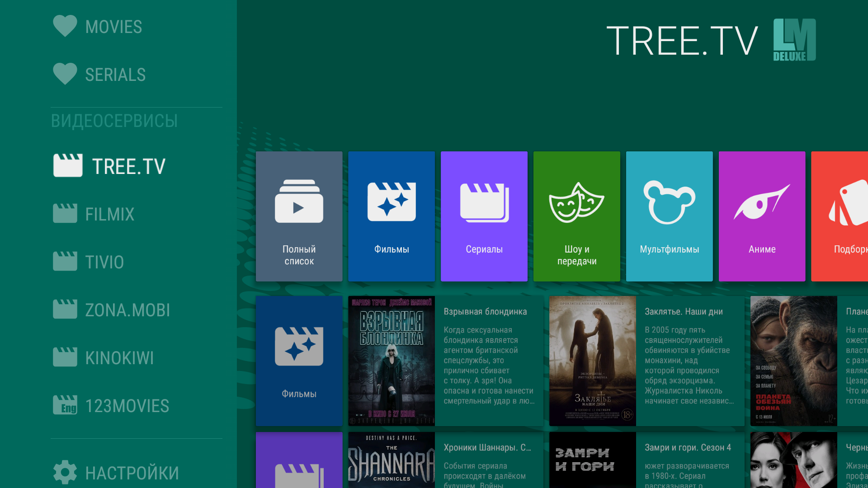Open Взрывная блондинка movie poster
This screenshot has width=868, height=488.
(x=392, y=361)
